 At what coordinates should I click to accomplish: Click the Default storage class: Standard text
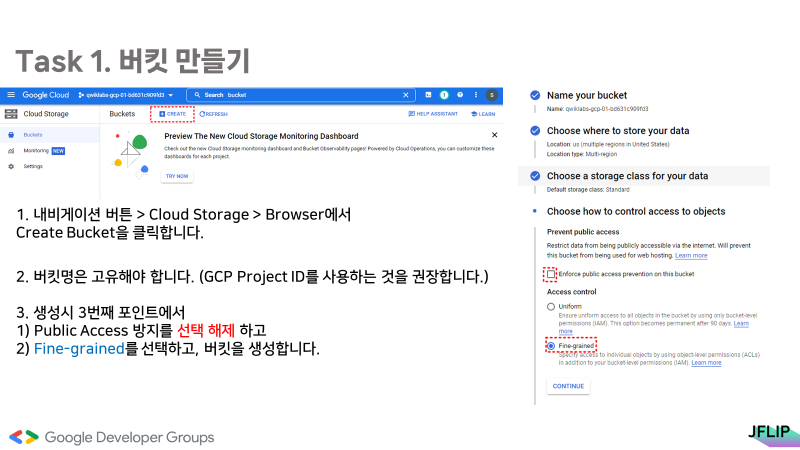pyautogui.click(x=588, y=190)
